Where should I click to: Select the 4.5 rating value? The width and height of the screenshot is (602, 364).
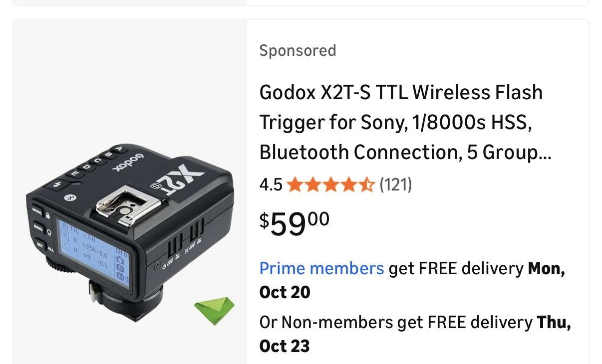(271, 184)
